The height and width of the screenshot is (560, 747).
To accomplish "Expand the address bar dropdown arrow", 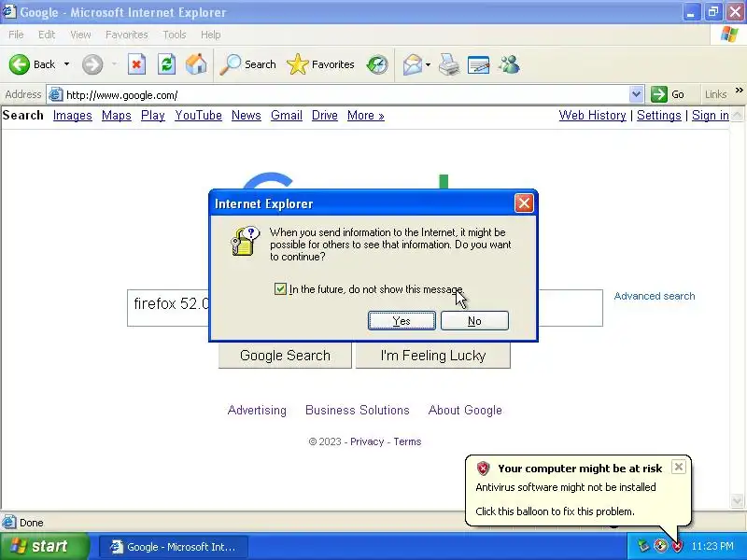I will pyautogui.click(x=636, y=94).
